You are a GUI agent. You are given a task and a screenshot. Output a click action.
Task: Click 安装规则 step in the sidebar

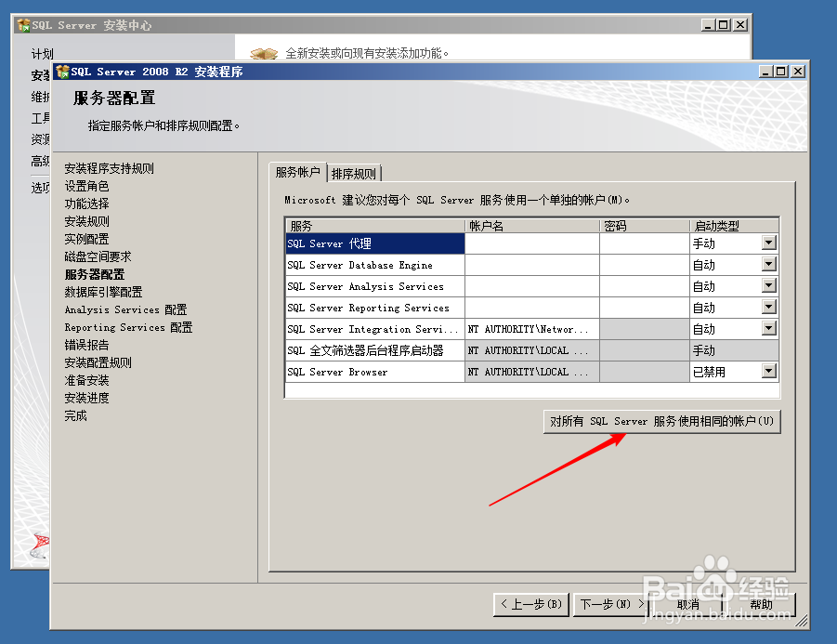click(x=86, y=221)
